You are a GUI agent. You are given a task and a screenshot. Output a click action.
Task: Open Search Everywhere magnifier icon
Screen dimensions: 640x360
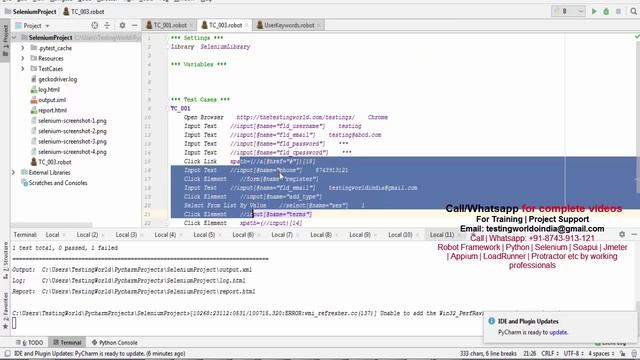pyautogui.click(x=633, y=11)
